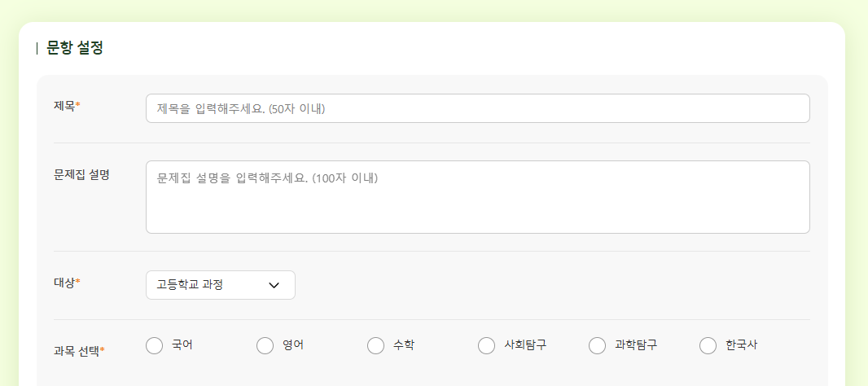Click the 대상 field label

tap(65, 283)
